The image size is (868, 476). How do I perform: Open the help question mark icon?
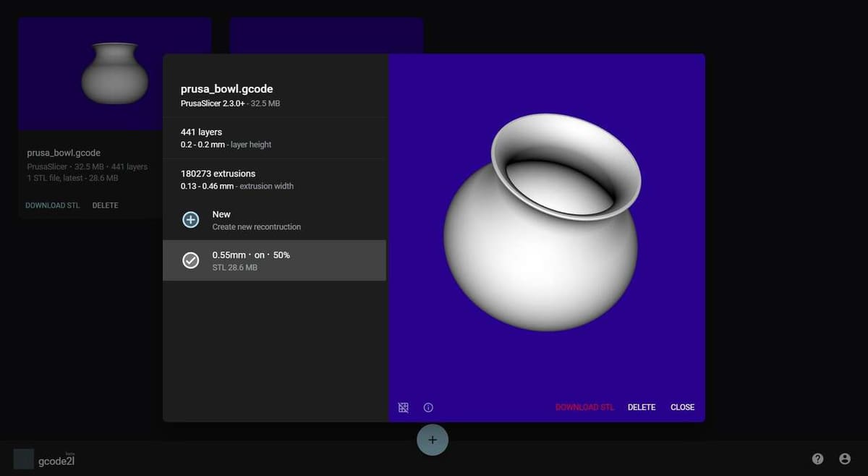pos(817,459)
